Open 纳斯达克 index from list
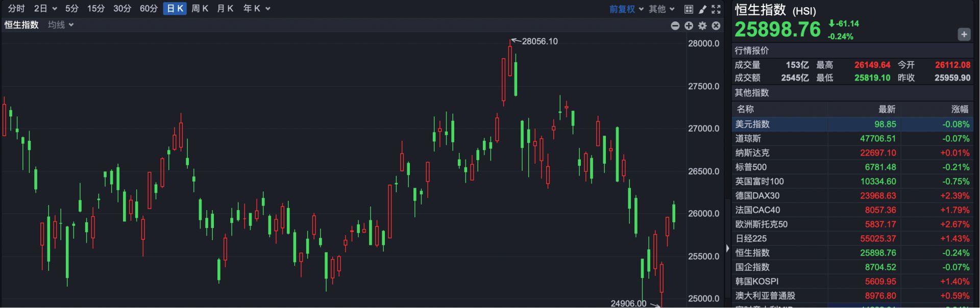 [752, 153]
